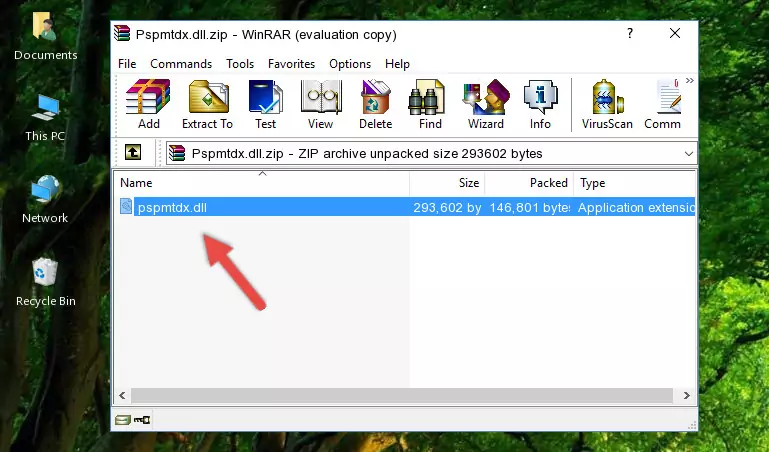Image resolution: width=769 pixels, height=452 pixels.
Task: Run the VirusScan tool
Action: [x=607, y=104]
